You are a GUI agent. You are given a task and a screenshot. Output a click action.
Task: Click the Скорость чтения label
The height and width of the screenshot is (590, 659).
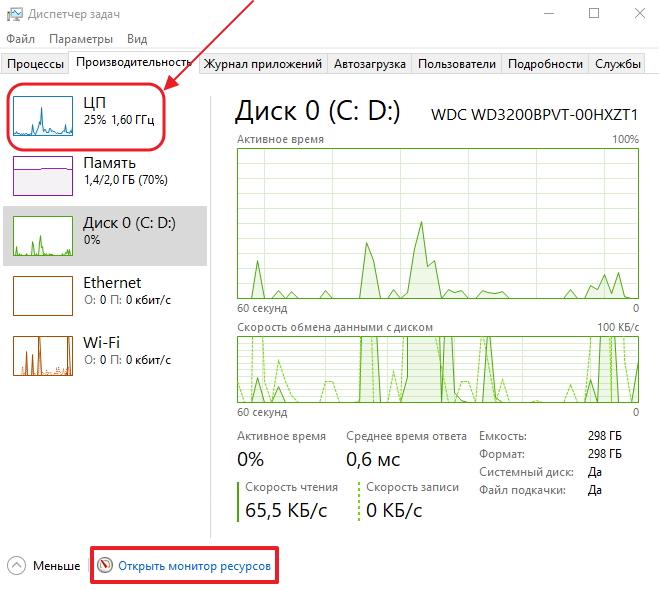pos(291,487)
